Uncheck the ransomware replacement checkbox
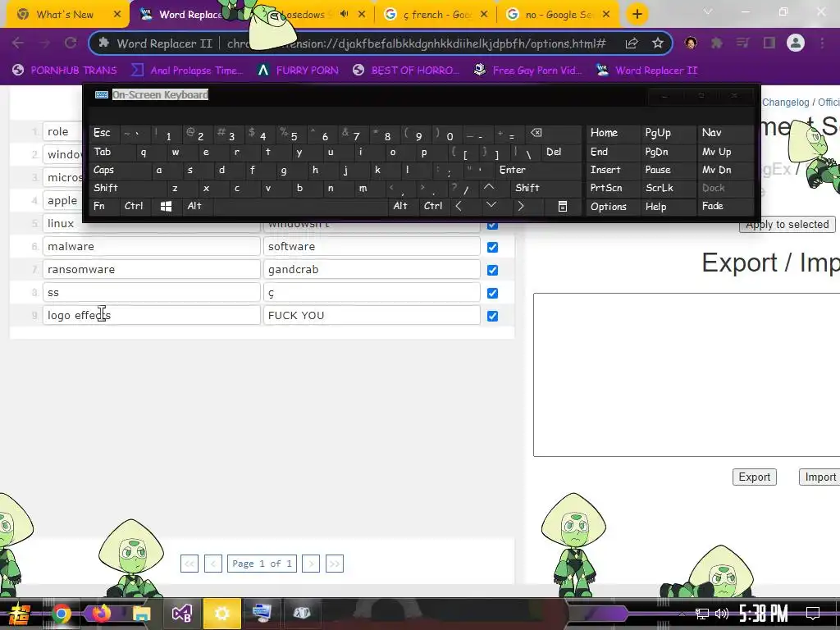Image resolution: width=840 pixels, height=630 pixels. tap(492, 270)
